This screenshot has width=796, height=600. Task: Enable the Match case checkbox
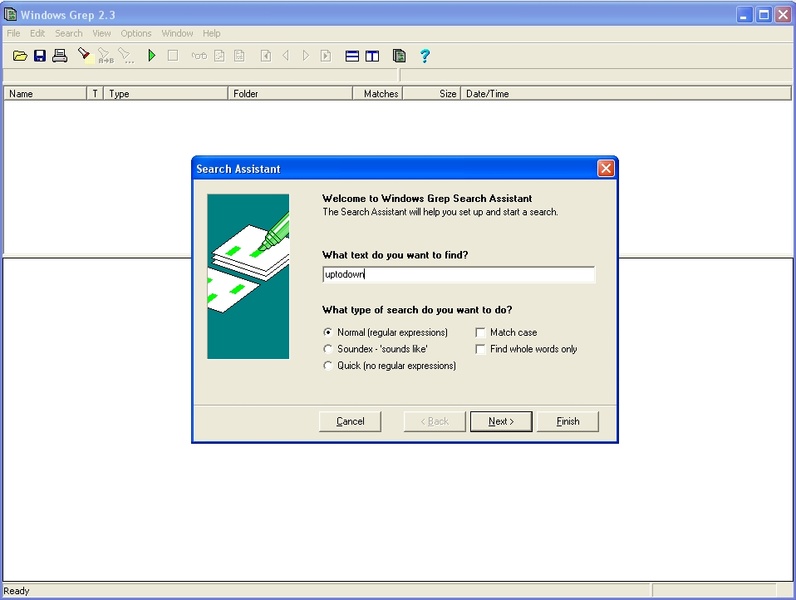pos(481,332)
